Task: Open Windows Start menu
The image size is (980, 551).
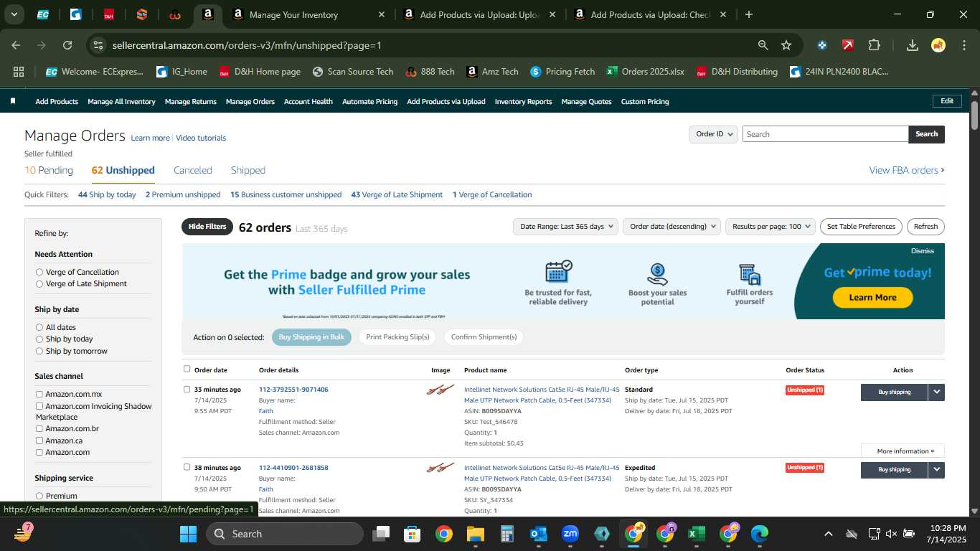Action: (x=188, y=534)
